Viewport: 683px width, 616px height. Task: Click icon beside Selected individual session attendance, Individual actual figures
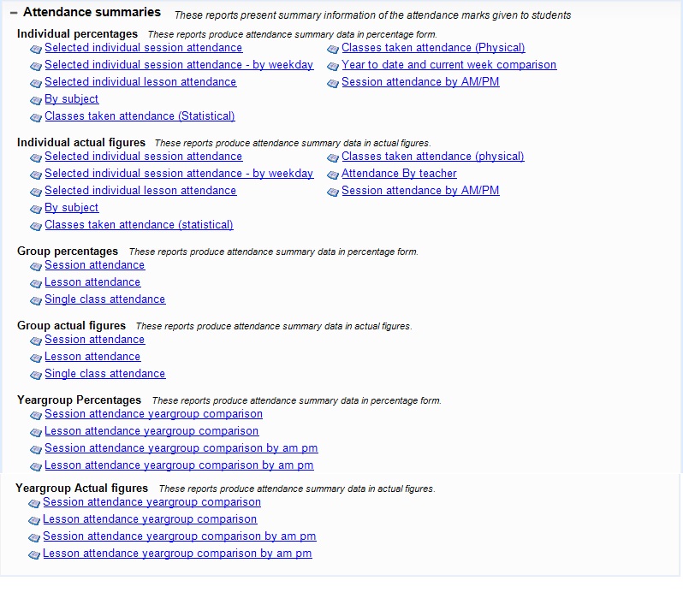(36, 157)
